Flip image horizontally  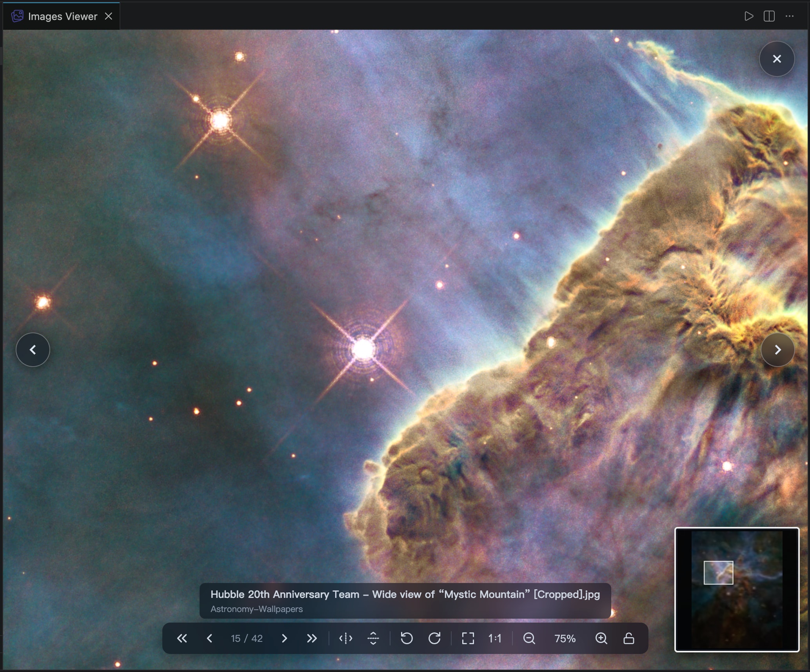(346, 639)
